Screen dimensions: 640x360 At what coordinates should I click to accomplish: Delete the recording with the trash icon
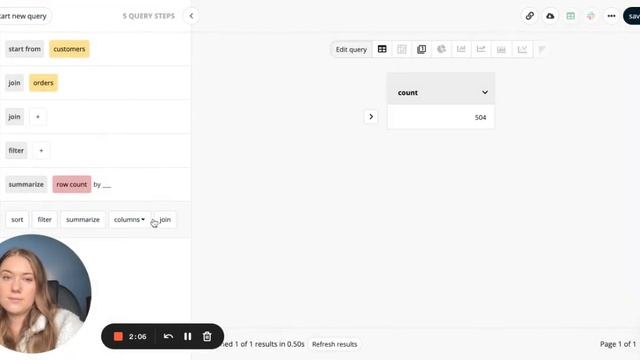coord(207,336)
